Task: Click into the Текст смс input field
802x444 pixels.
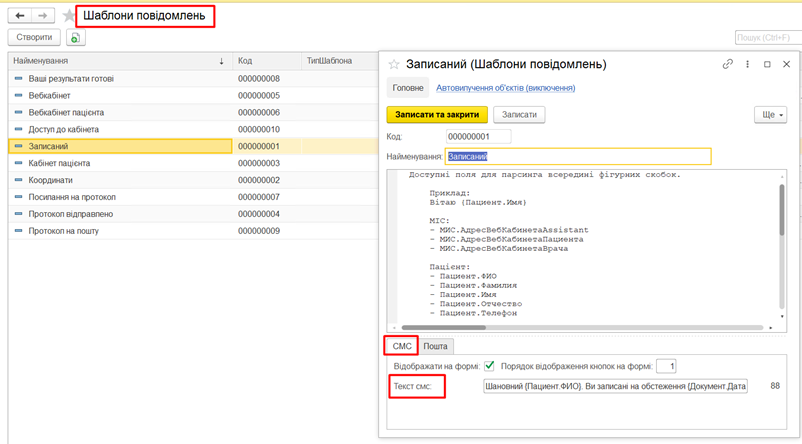Action: pos(615,386)
